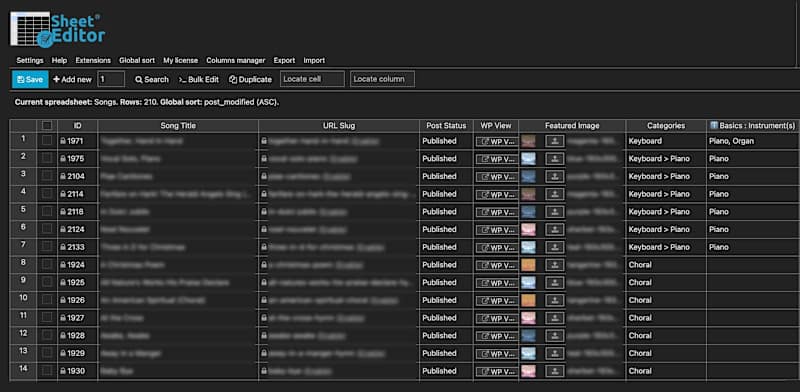Click the upload image icon in row 1929
The width and height of the screenshot is (800, 392).
point(555,353)
